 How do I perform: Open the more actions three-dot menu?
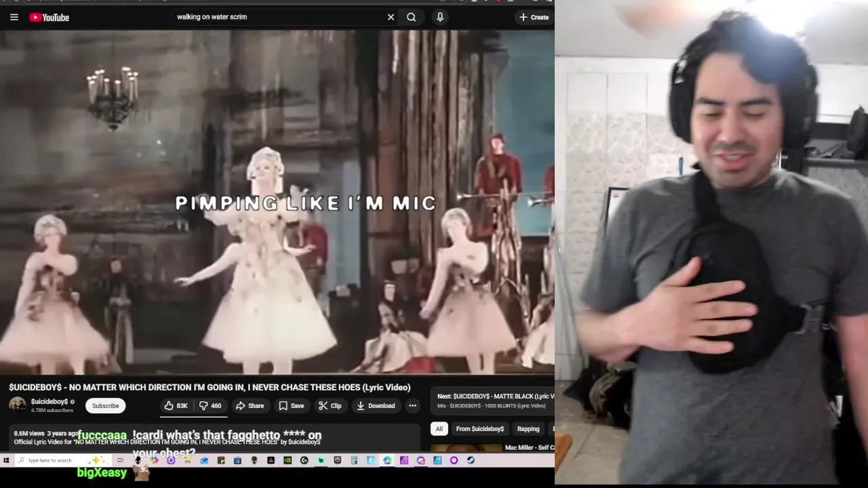[x=412, y=405]
